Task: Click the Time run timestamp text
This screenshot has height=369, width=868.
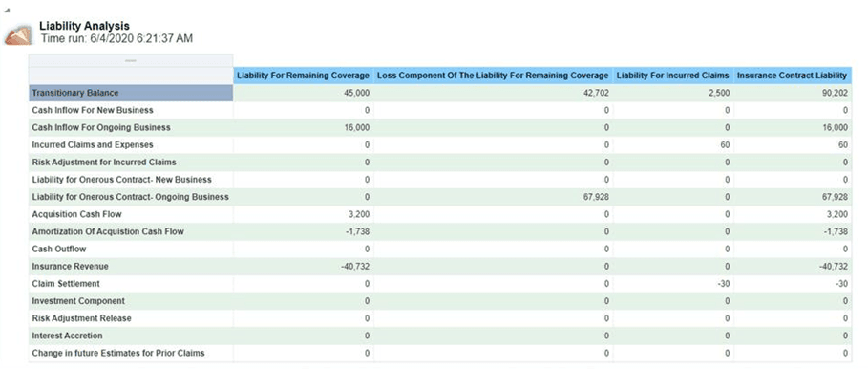Action: click(x=116, y=39)
